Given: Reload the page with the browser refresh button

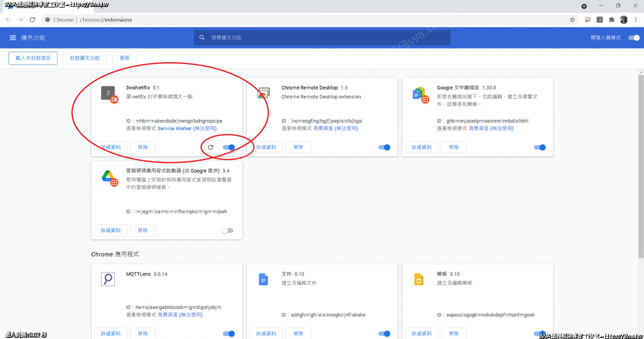Looking at the screenshot, I should click(32, 20).
